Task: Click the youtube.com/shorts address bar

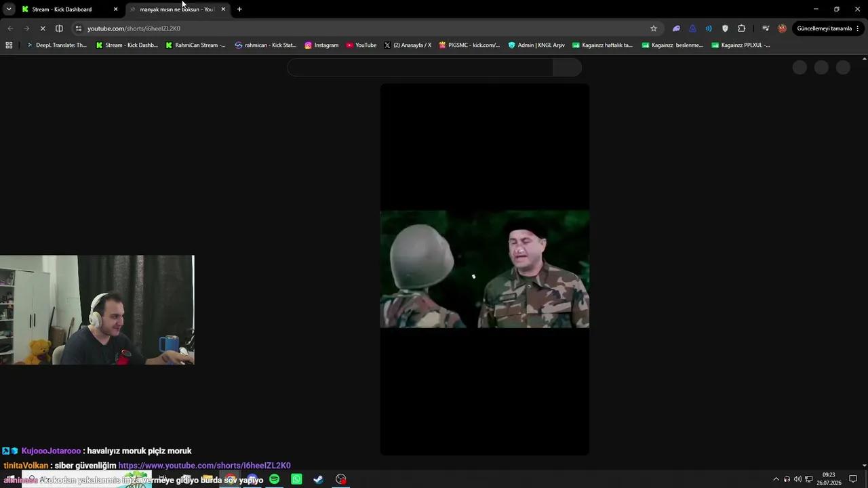Action: click(x=366, y=28)
